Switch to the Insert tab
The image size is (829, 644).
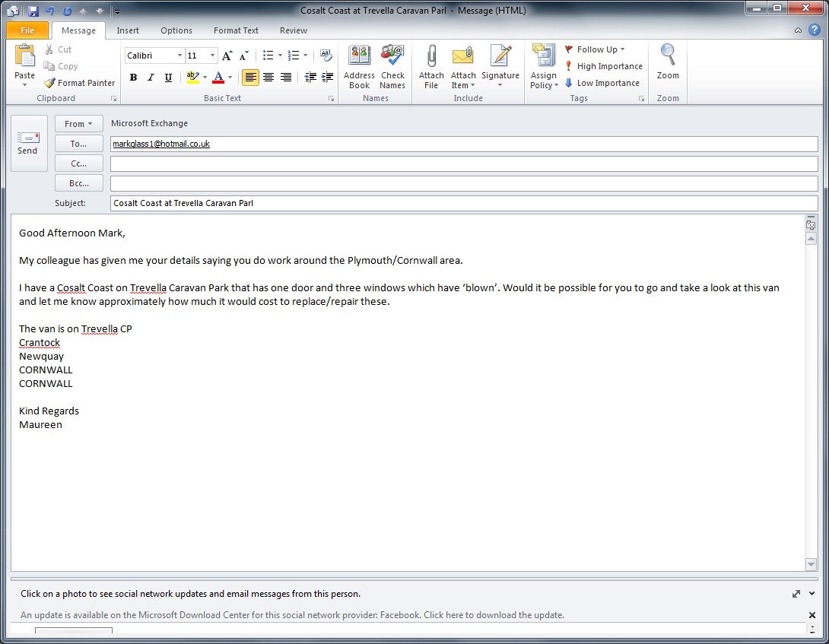[128, 30]
